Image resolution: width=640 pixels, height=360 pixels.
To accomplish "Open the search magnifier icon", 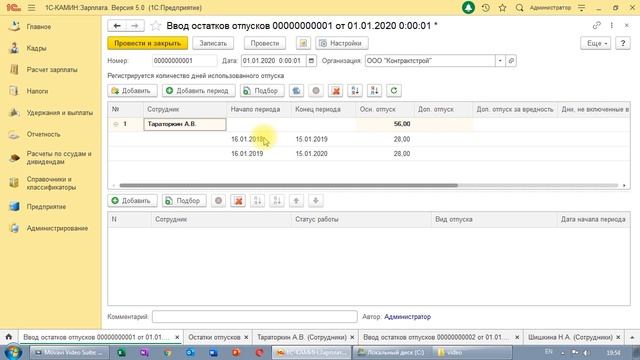I will pyautogui.click(x=520, y=8).
